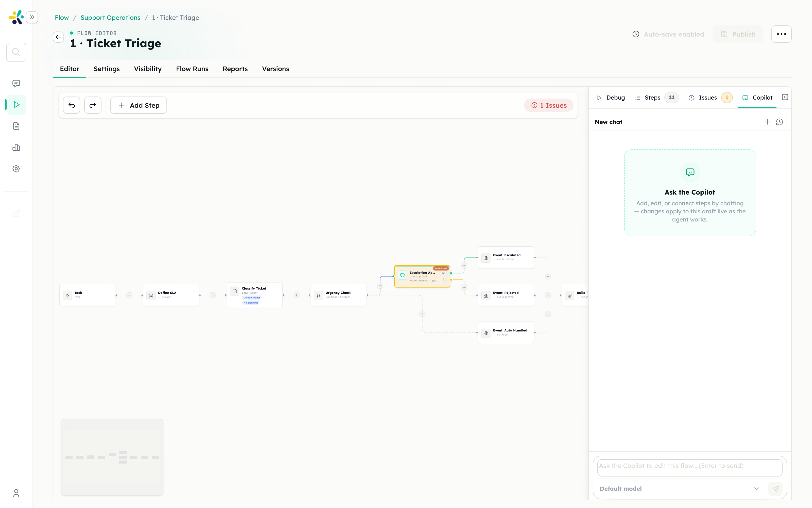The width and height of the screenshot is (812, 508).
Task: Click the redo arrow button
Action: tap(93, 105)
